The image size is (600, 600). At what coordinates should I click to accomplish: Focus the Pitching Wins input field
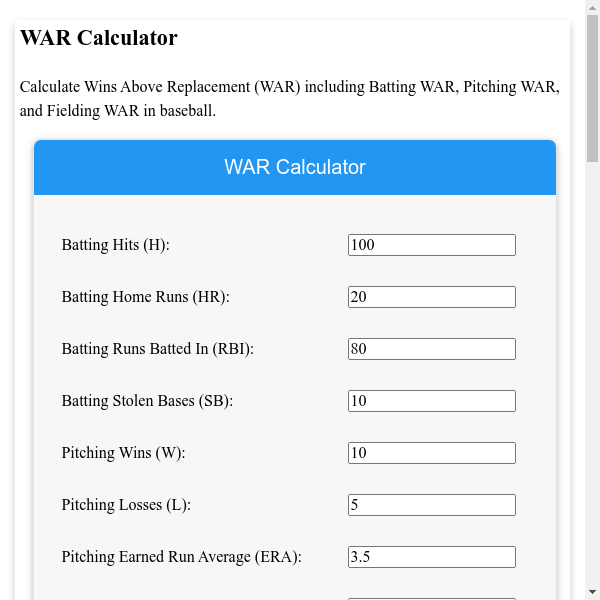[431, 453]
